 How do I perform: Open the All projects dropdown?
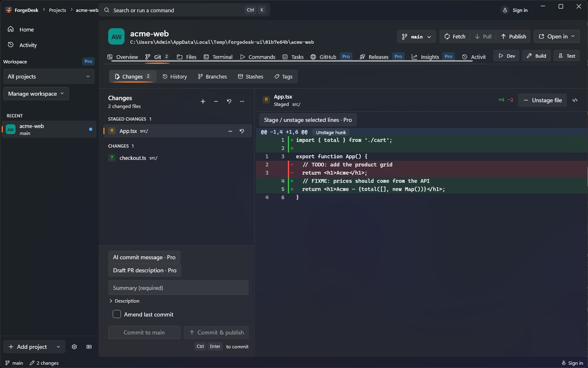pyautogui.click(x=49, y=76)
